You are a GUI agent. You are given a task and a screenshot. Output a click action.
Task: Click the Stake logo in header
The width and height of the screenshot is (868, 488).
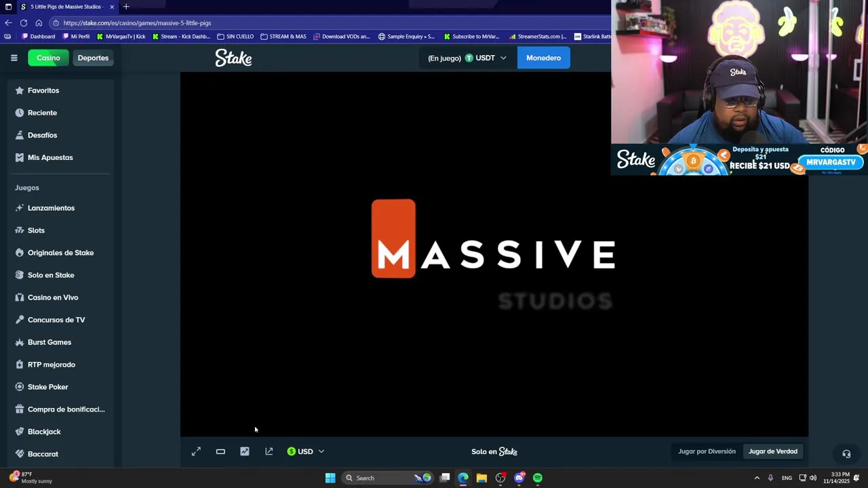233,58
